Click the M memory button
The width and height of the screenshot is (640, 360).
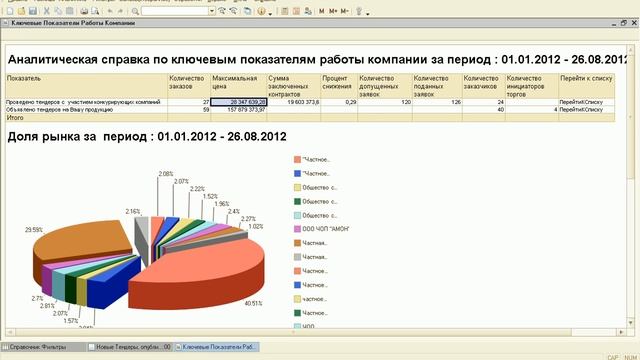[322, 11]
